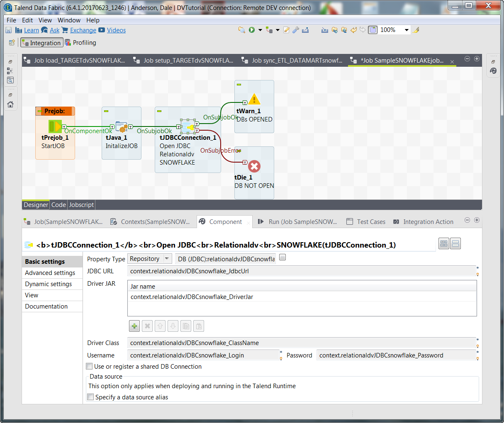Viewport: 504px width, 423px height.
Task: Open the repository browse button beside DB (JDBC)
Action: pos(282,257)
